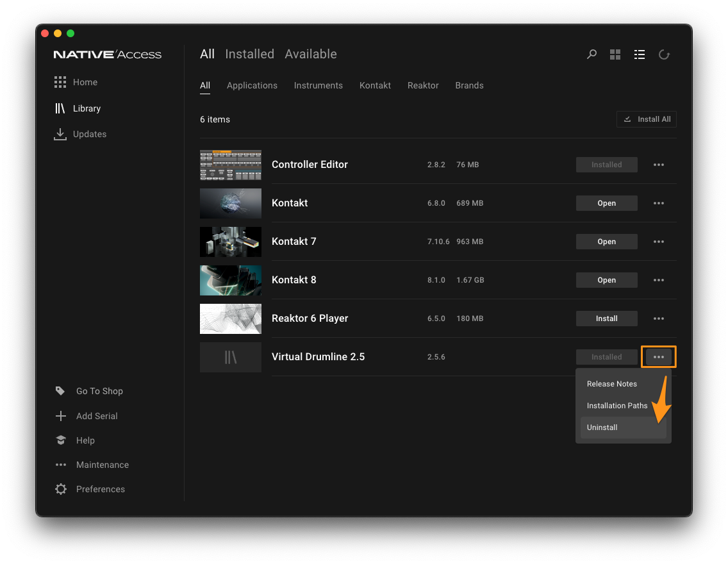Open Kontakt 7 with its Open button
The image size is (728, 564).
click(606, 242)
